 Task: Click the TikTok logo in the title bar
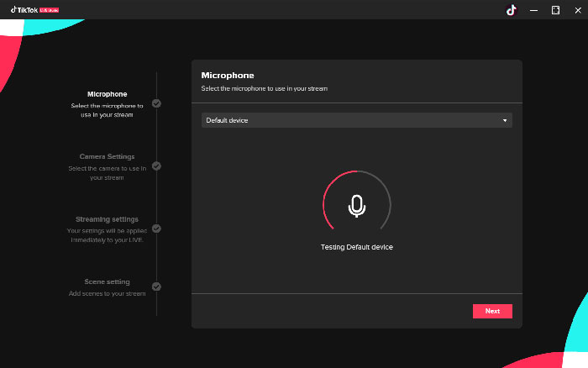[24, 9]
